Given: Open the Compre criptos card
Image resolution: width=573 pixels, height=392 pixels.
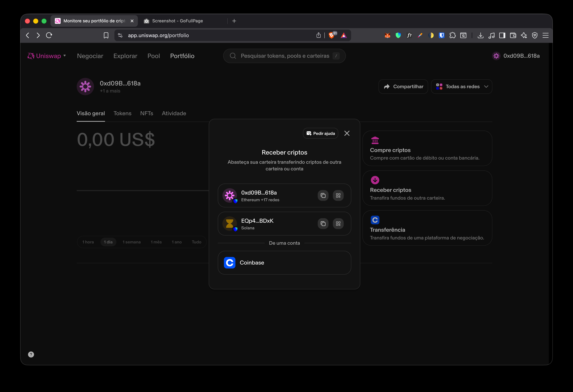Looking at the screenshot, I should click(427, 148).
